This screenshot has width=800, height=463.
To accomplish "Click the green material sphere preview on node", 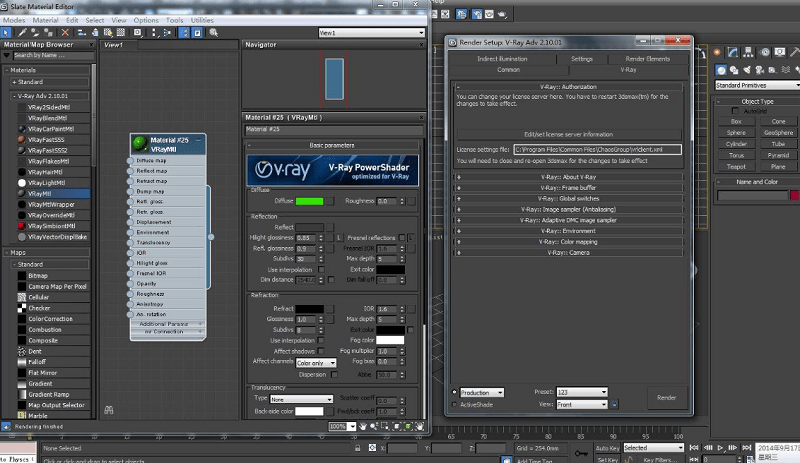I will point(141,144).
